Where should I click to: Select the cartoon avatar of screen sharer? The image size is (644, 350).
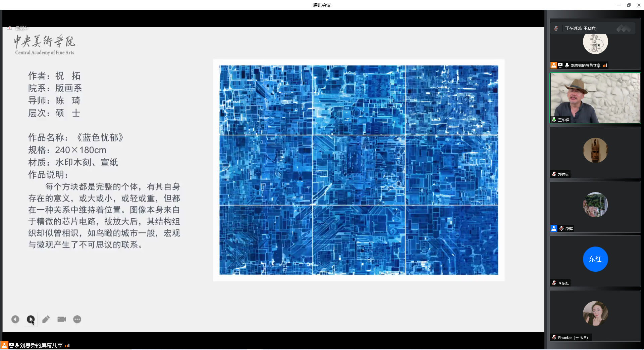[595, 42]
